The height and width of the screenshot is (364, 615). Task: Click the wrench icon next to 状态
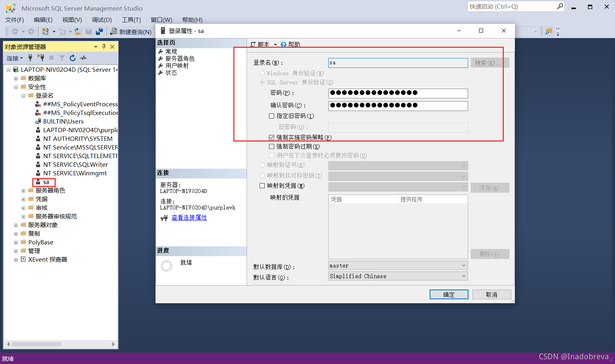[x=161, y=73]
